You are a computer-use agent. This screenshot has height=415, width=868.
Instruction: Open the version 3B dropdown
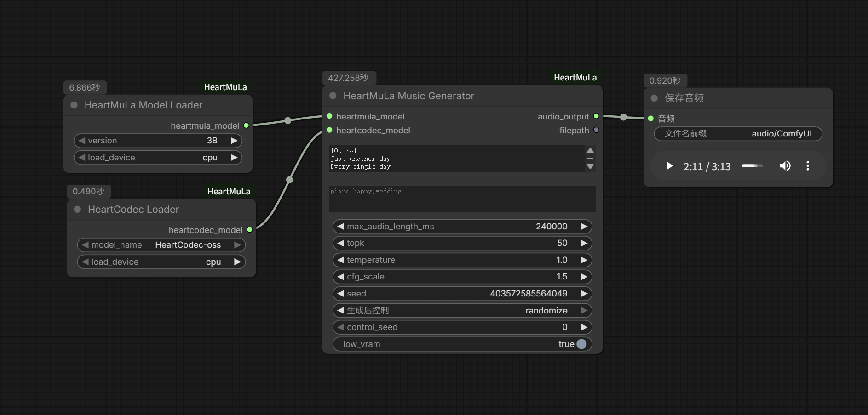click(x=158, y=141)
